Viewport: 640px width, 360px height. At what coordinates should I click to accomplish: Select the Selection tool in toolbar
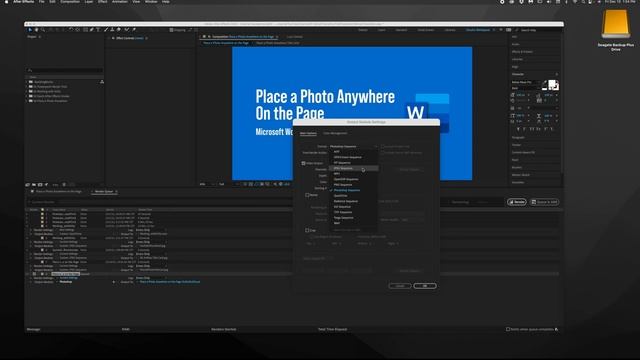click(30, 30)
